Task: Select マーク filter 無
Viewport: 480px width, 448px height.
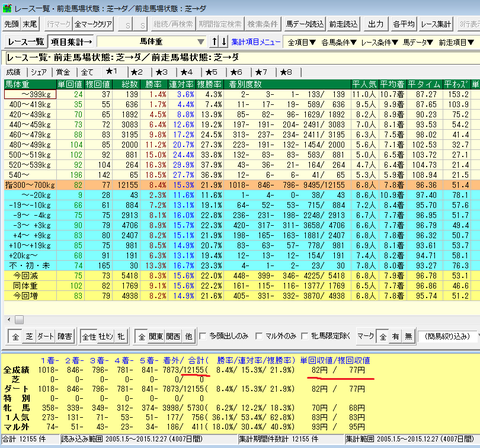Action: pos(408,337)
